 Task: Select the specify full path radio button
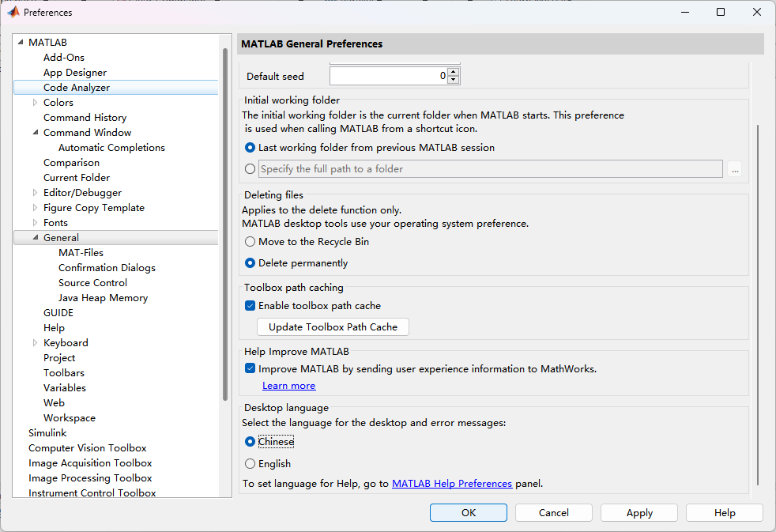point(251,168)
